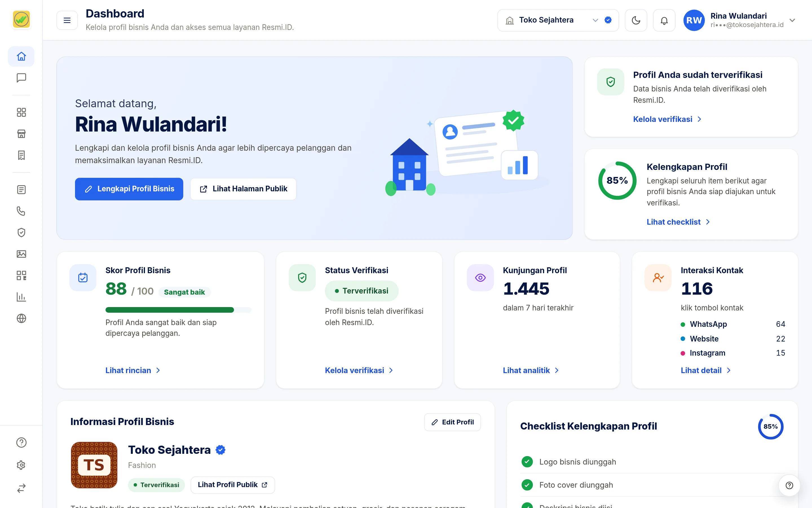812x508 pixels.
Task: Toggle the sidebar hamburger menu
Action: [x=67, y=21]
